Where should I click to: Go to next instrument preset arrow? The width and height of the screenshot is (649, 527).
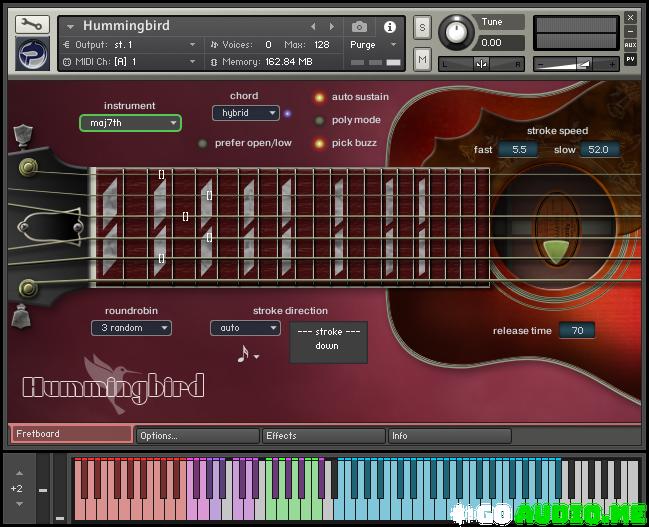[332, 26]
